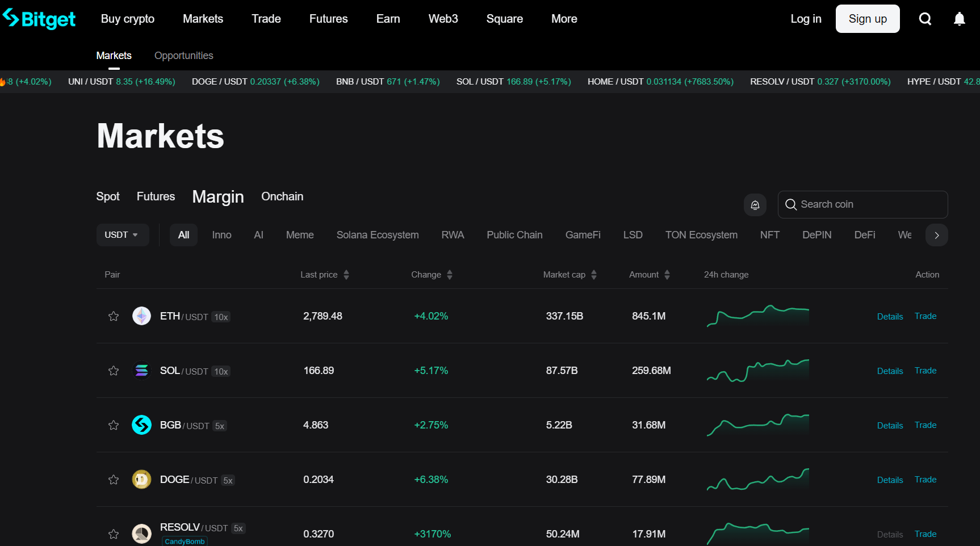This screenshot has width=980, height=546.
Task: Filter by Meme category
Action: (300, 235)
